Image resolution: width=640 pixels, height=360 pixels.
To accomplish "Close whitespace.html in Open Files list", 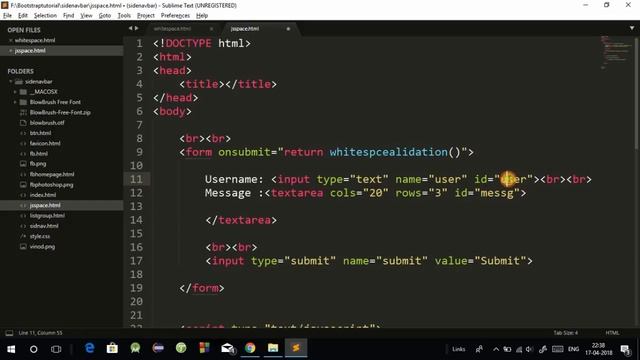I will tap(11, 40).
